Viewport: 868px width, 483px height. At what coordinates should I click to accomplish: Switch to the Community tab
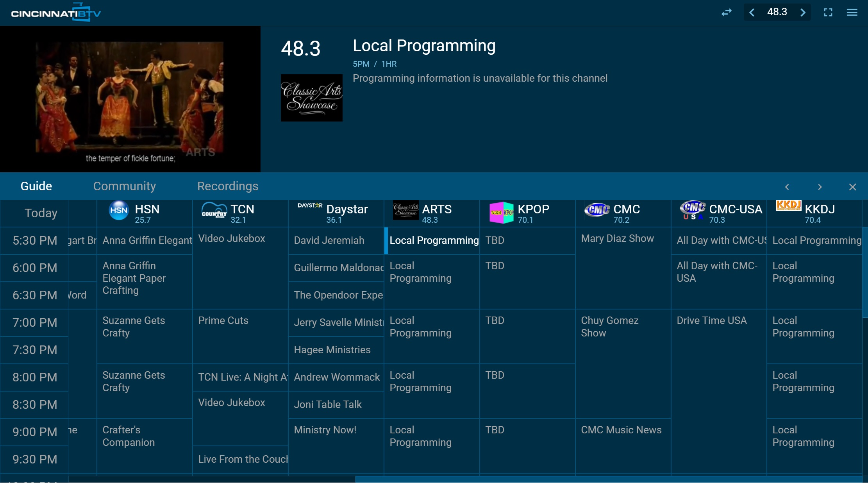pos(124,186)
